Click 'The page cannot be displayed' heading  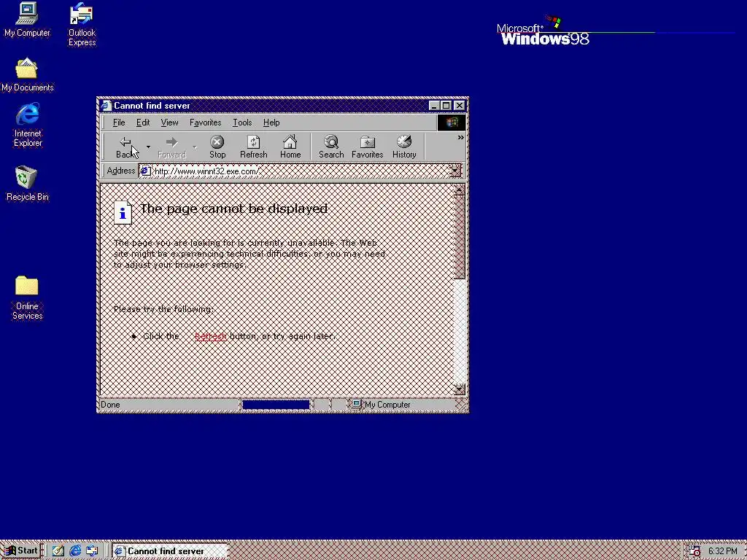[233, 209]
